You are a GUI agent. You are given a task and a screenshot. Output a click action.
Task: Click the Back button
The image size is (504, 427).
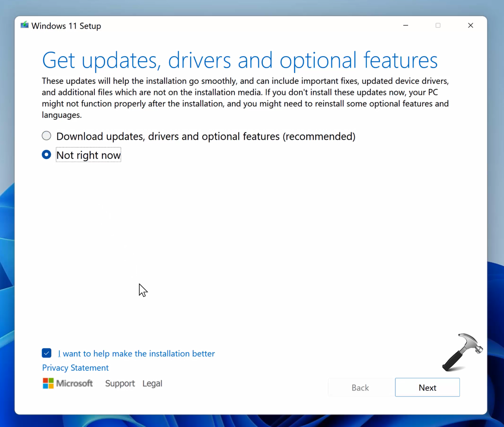360,387
